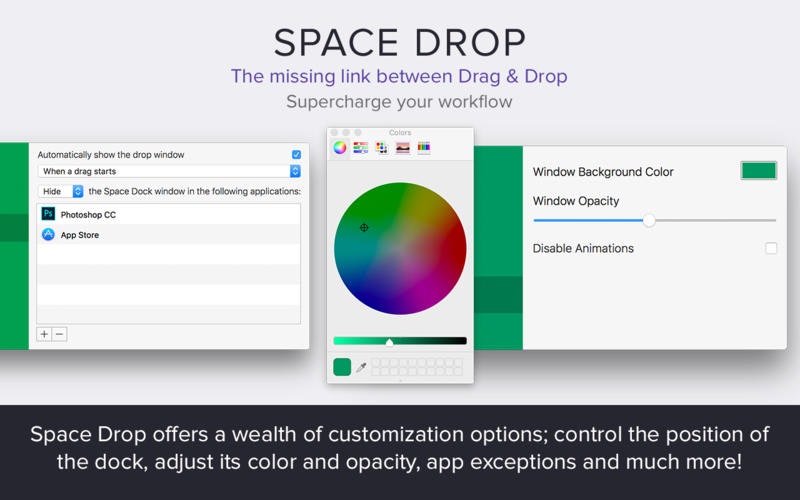
Task: Select the color sliders tab in Colors
Action: 361,148
